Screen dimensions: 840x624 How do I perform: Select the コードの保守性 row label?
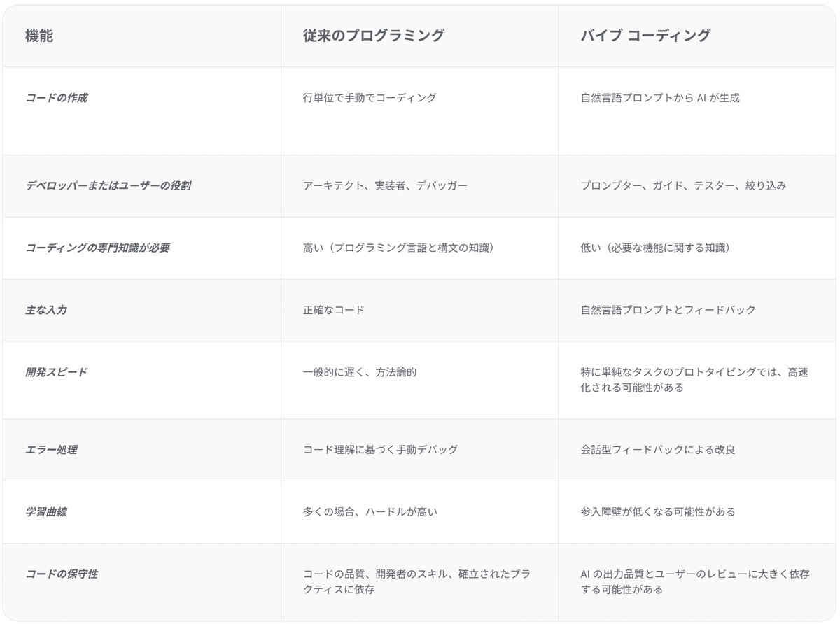click(x=62, y=574)
